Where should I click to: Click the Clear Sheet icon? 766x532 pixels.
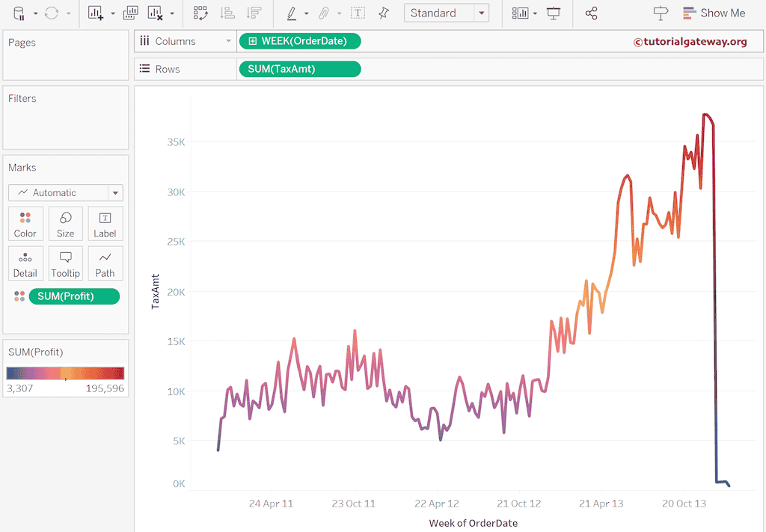pyautogui.click(x=154, y=13)
